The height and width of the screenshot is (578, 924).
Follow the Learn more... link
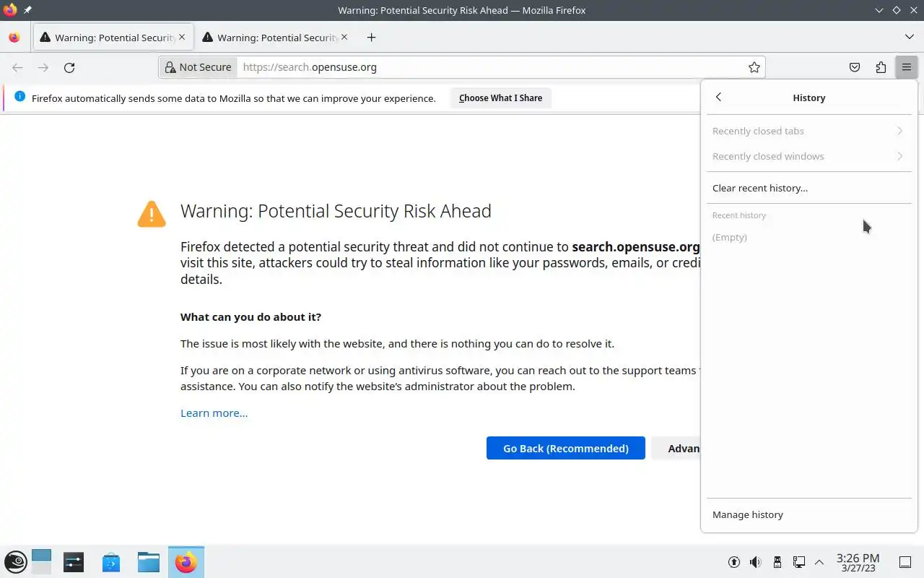pyautogui.click(x=214, y=413)
